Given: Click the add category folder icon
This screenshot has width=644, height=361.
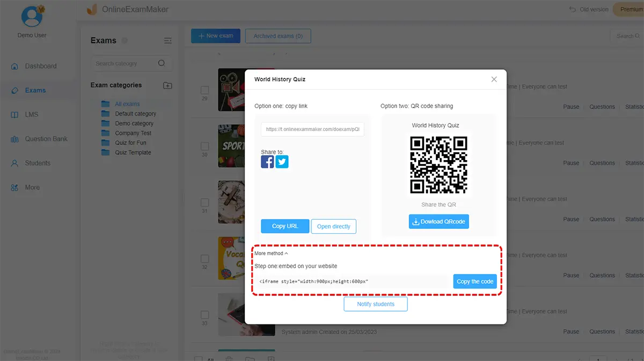Looking at the screenshot, I should coord(167,85).
